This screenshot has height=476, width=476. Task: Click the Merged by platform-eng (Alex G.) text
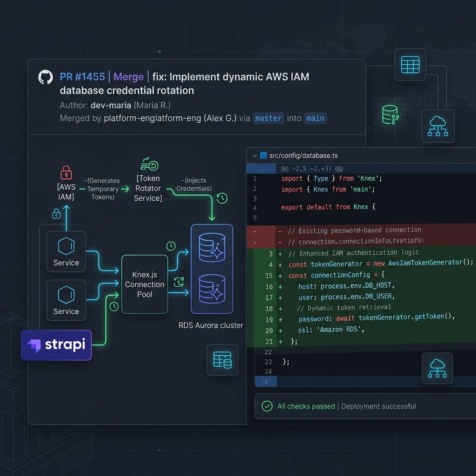coord(148,118)
